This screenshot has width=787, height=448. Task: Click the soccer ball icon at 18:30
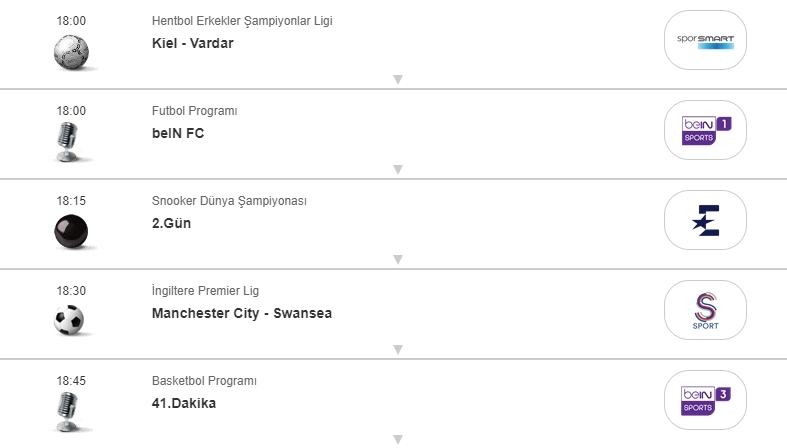click(69, 320)
